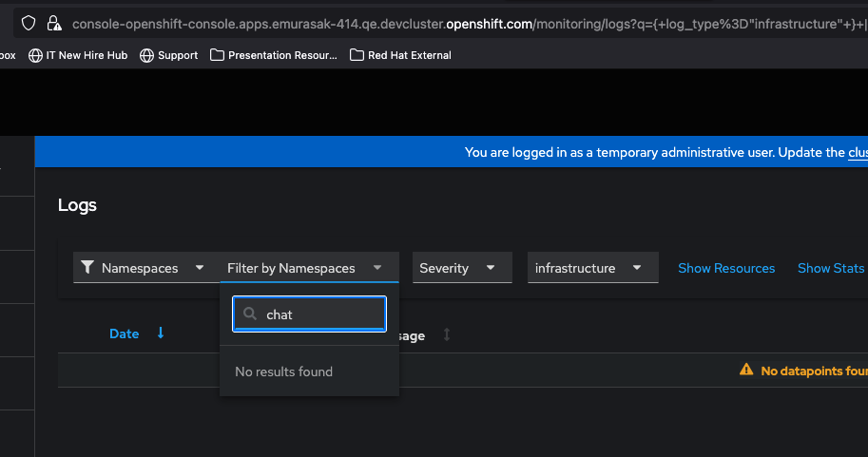Screen dimensions: 868x457
Task: Click the shield icon in address bar
Action: pyautogui.click(x=29, y=23)
